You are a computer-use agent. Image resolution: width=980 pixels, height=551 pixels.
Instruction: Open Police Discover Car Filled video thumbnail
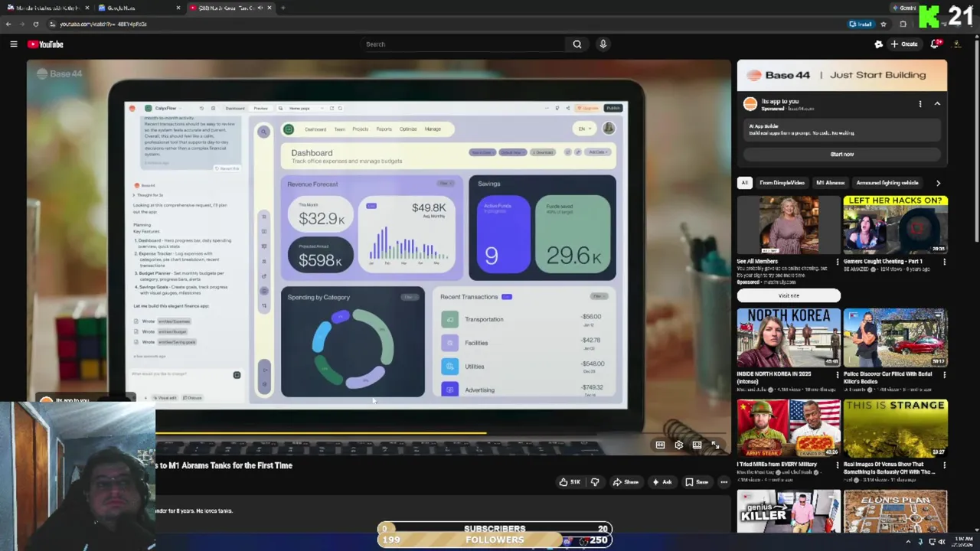click(x=895, y=337)
